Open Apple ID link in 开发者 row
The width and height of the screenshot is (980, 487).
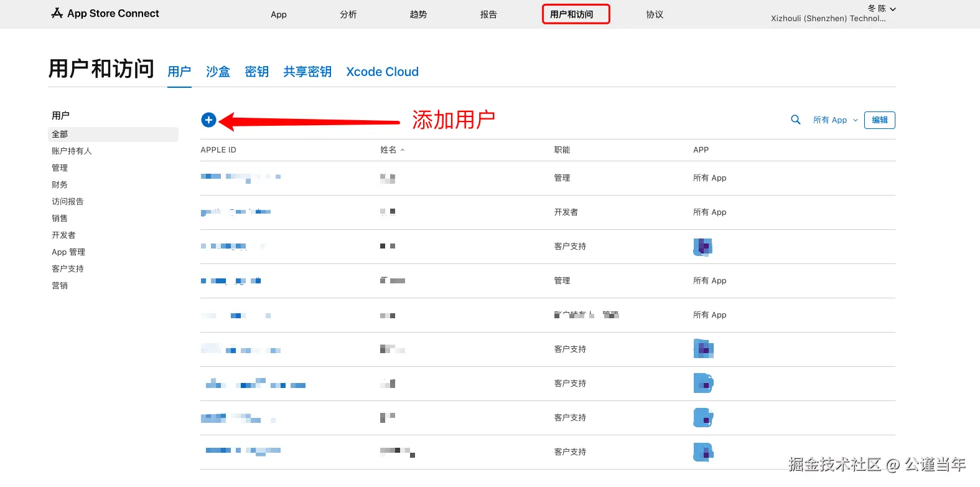coord(236,212)
